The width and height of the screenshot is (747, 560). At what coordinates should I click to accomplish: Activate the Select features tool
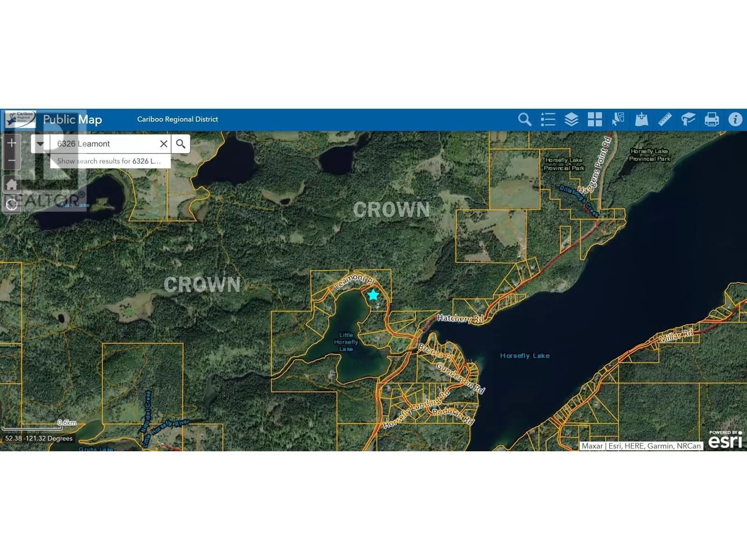point(618,119)
